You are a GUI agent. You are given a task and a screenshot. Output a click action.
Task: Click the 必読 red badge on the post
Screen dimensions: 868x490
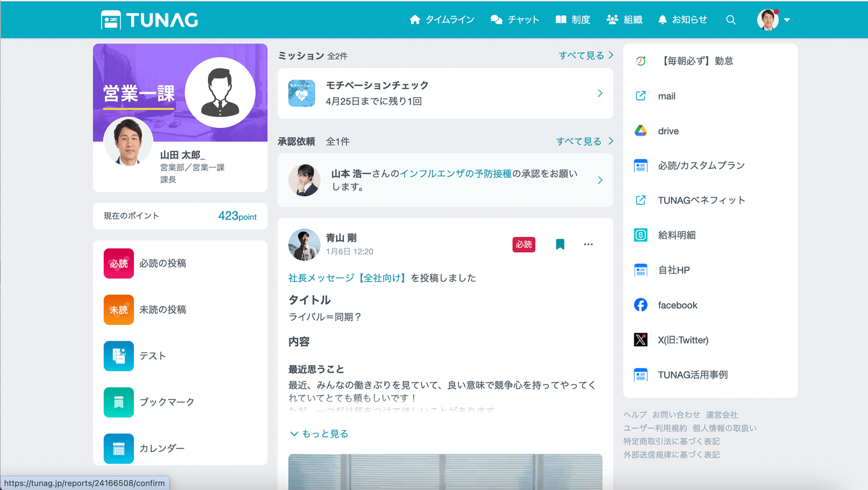coord(524,244)
